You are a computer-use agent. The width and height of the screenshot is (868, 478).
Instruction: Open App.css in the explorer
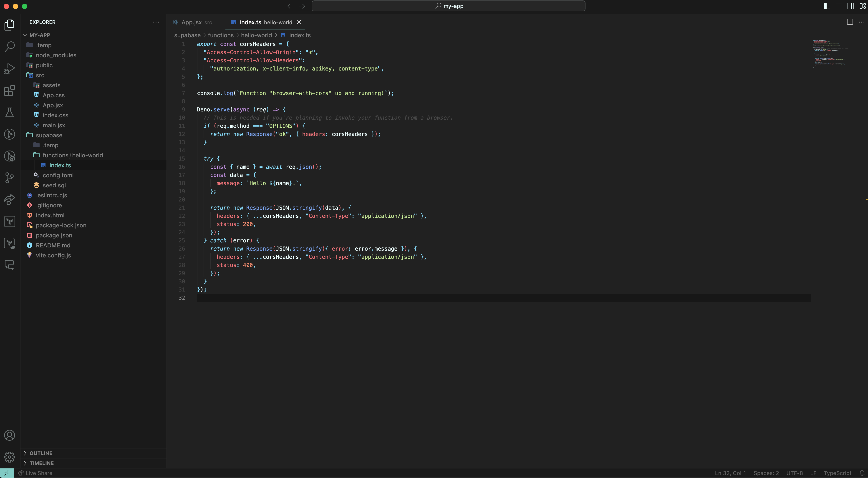pyautogui.click(x=94, y=95)
